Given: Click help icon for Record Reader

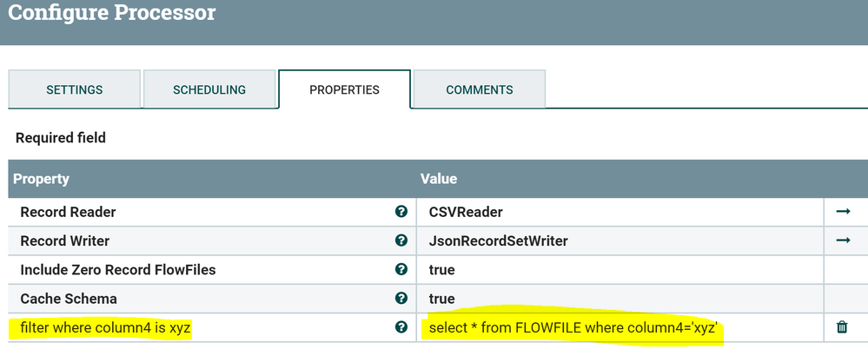Looking at the screenshot, I should click(x=401, y=212).
